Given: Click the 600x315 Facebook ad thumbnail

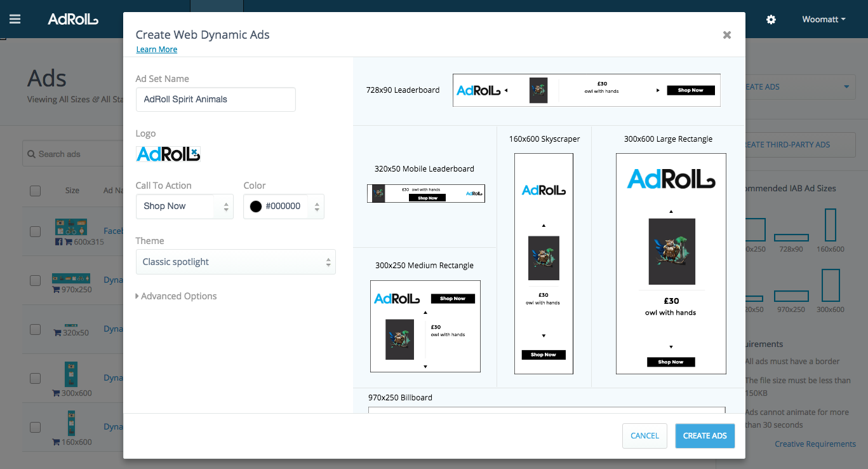Looking at the screenshot, I should (x=70, y=228).
